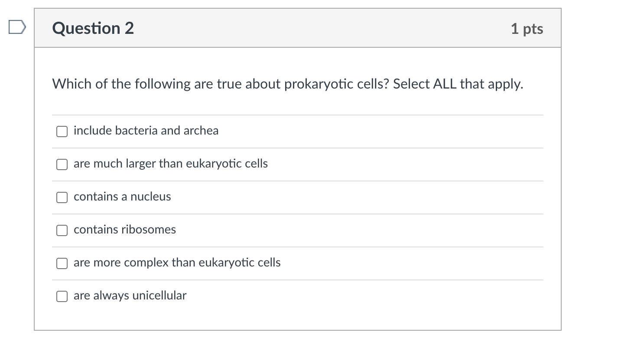The height and width of the screenshot is (355, 644).
Task: Click the 'are much larger than eukaryotic cells' label
Action: [171, 164]
